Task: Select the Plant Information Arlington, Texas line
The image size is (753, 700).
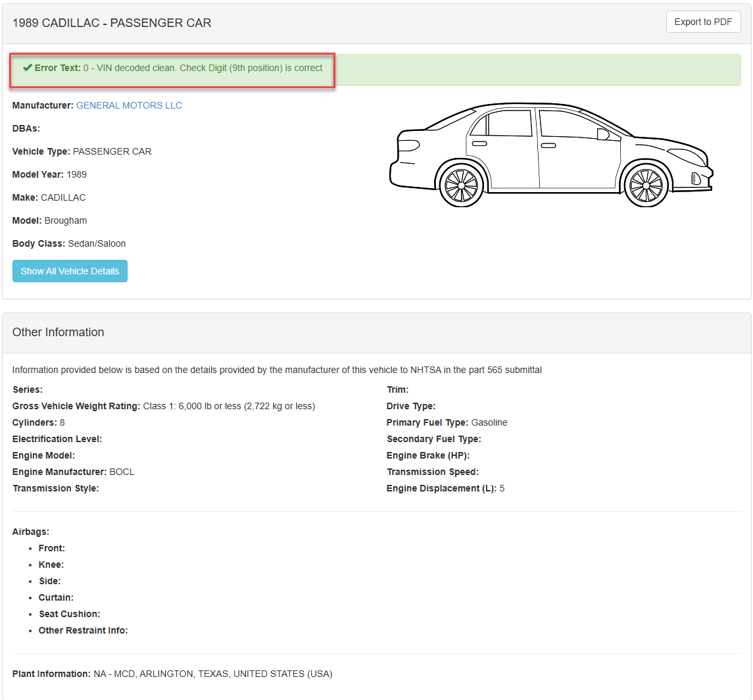Action: [172, 674]
